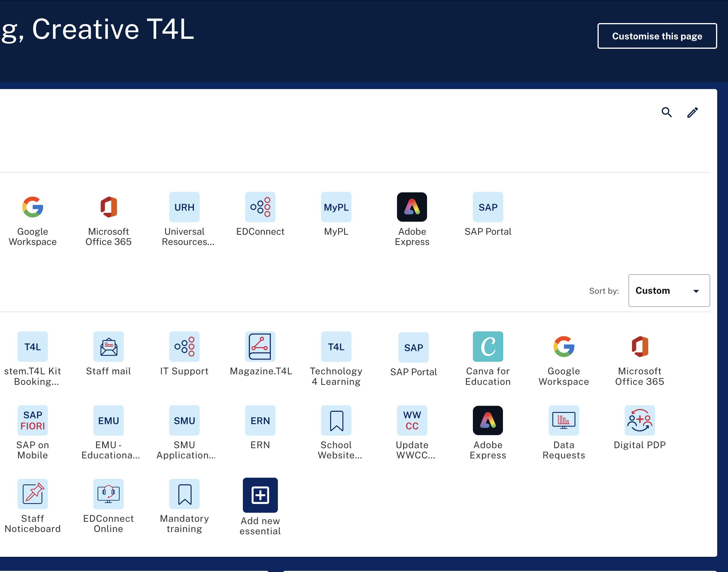Open Update WWCC tile
This screenshot has width=728, height=572.
412,420
